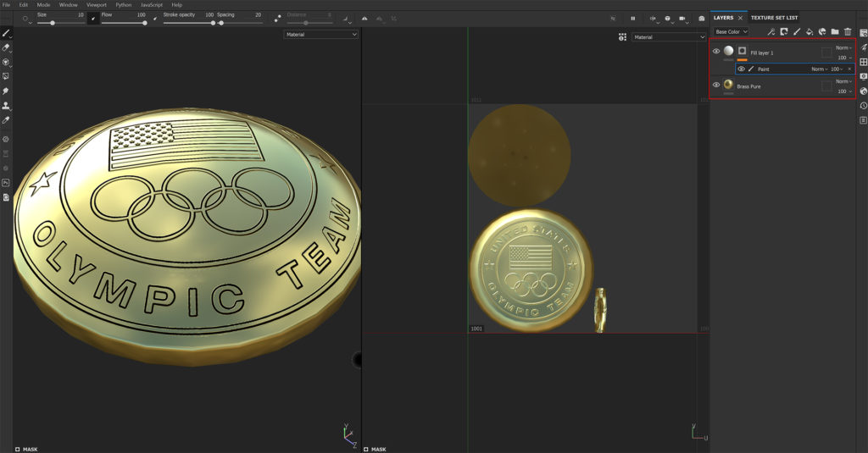Screen dimensions: 868x453
Task: Open the Help menu
Action: [176, 4]
